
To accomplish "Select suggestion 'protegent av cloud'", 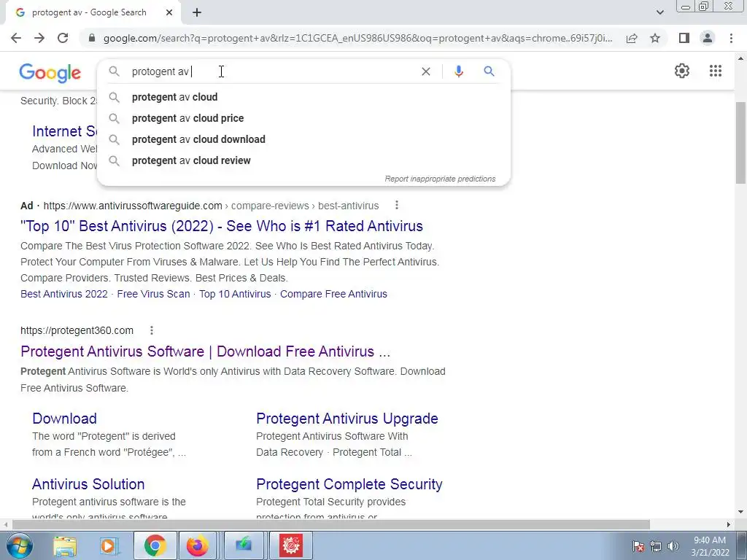I will point(303,97).
